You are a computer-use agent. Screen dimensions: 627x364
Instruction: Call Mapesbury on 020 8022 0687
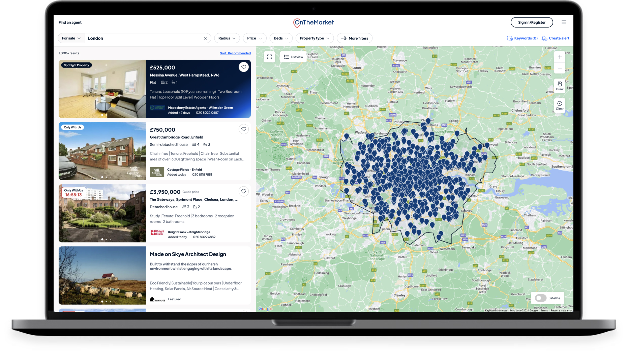207,113
